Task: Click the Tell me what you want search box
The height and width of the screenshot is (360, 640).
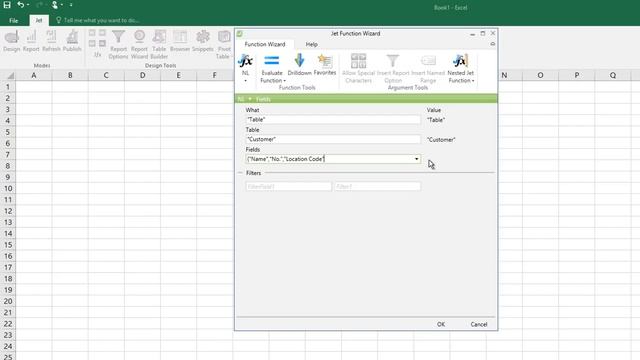Action: (98, 20)
